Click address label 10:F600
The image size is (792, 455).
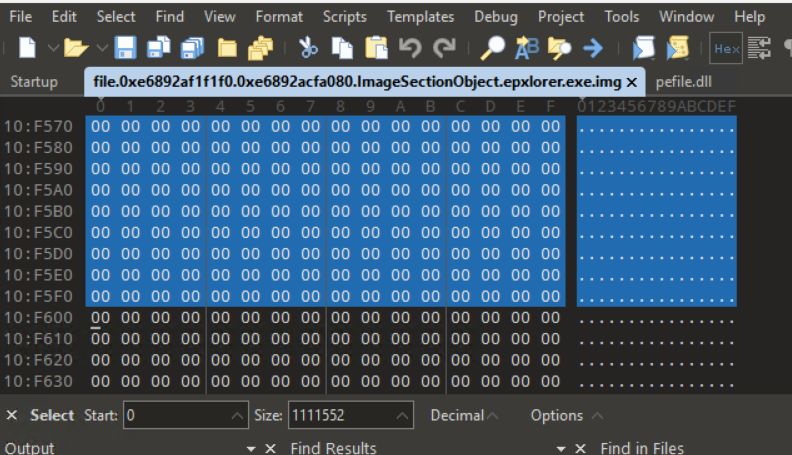click(x=39, y=318)
